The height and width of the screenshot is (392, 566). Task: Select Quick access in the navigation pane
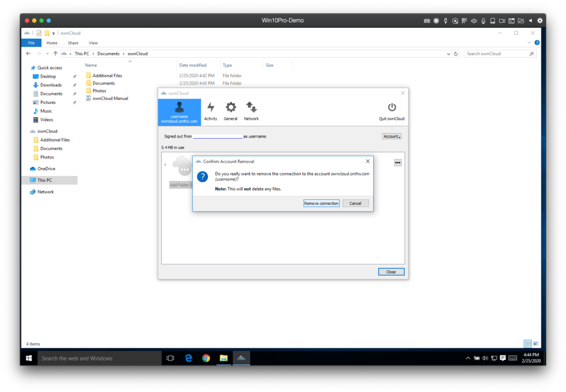49,68
